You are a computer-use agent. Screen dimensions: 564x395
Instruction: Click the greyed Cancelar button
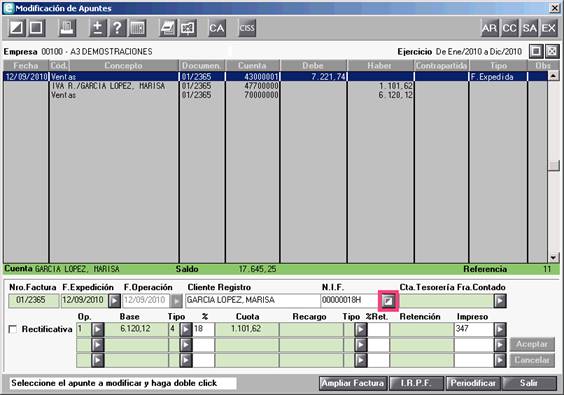click(532, 360)
